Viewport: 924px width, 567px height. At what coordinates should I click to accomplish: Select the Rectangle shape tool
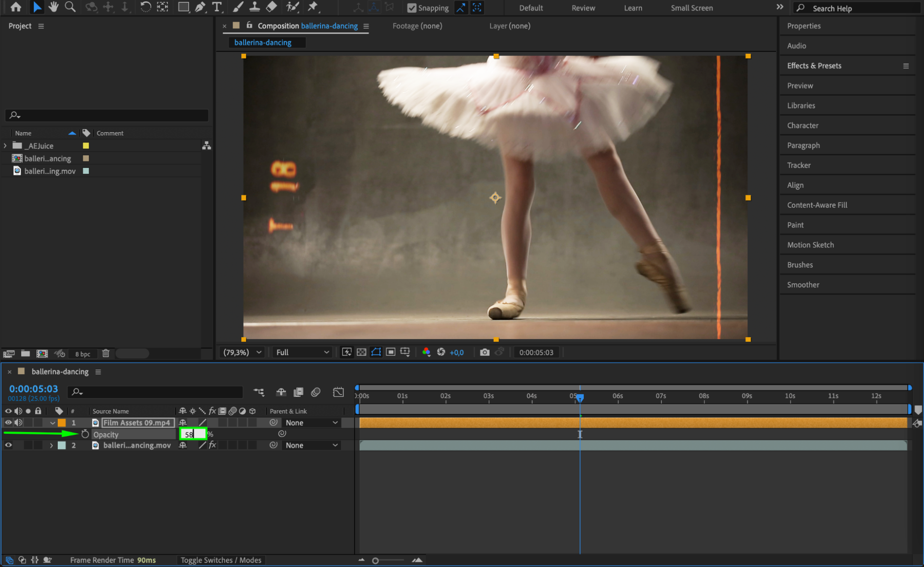(x=184, y=7)
